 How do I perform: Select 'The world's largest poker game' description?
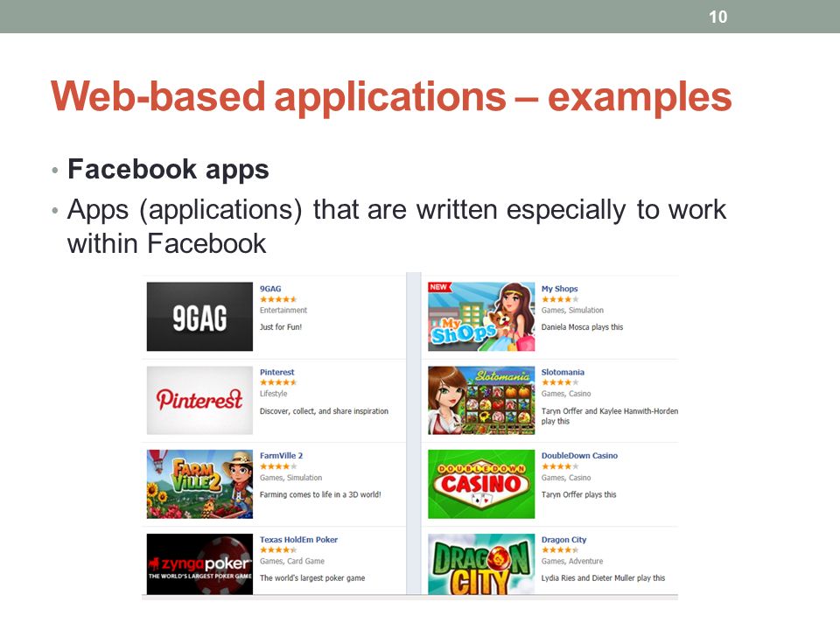[312, 578]
